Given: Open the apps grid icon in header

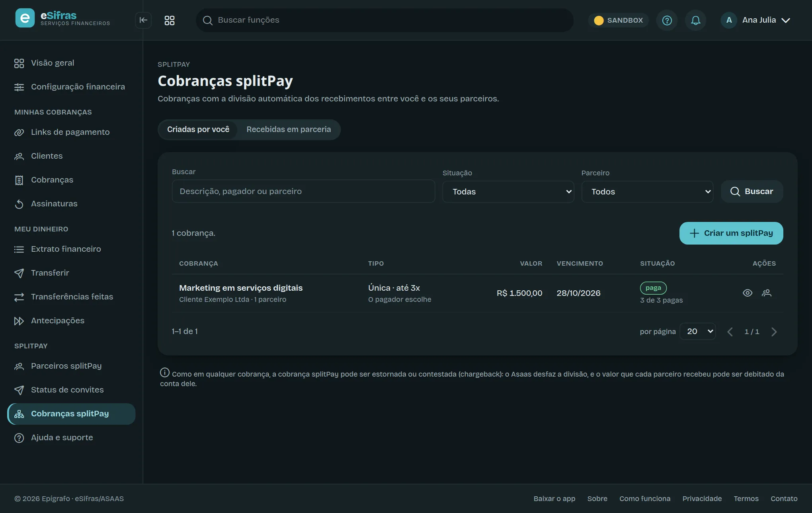Looking at the screenshot, I should pos(170,20).
